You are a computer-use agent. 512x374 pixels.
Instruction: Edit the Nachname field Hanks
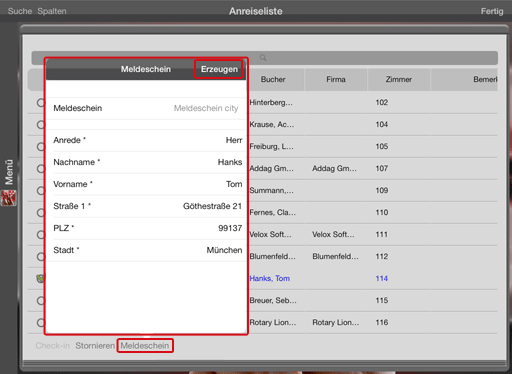click(x=147, y=162)
